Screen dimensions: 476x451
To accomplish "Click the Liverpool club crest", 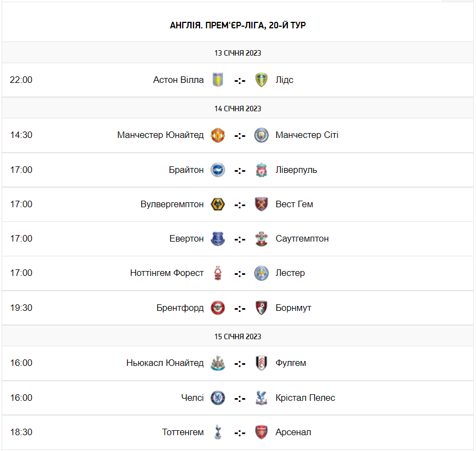I will click(262, 170).
